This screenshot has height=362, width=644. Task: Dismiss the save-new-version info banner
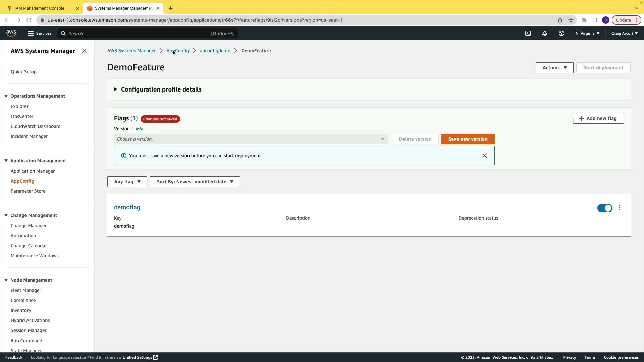[484, 156]
